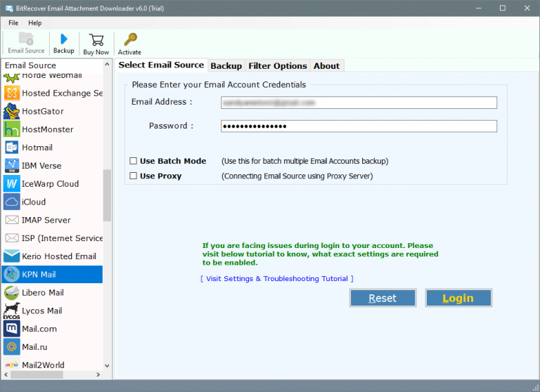540x392 pixels.
Task: Click the Password input field
Action: click(359, 126)
